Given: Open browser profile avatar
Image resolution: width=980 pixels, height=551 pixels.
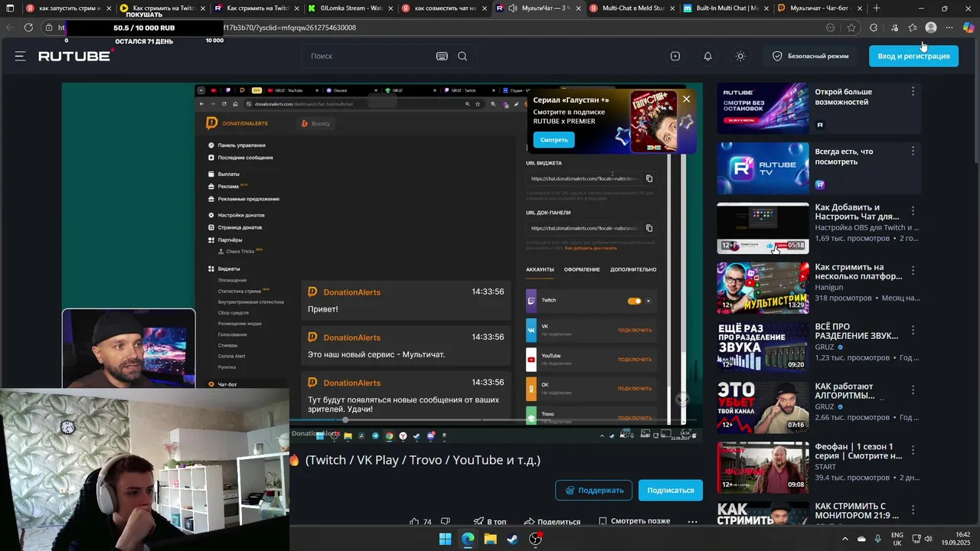Looking at the screenshot, I should click(931, 28).
